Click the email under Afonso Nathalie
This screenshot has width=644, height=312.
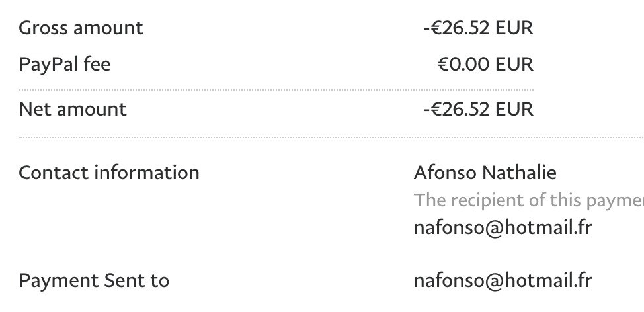503,227
